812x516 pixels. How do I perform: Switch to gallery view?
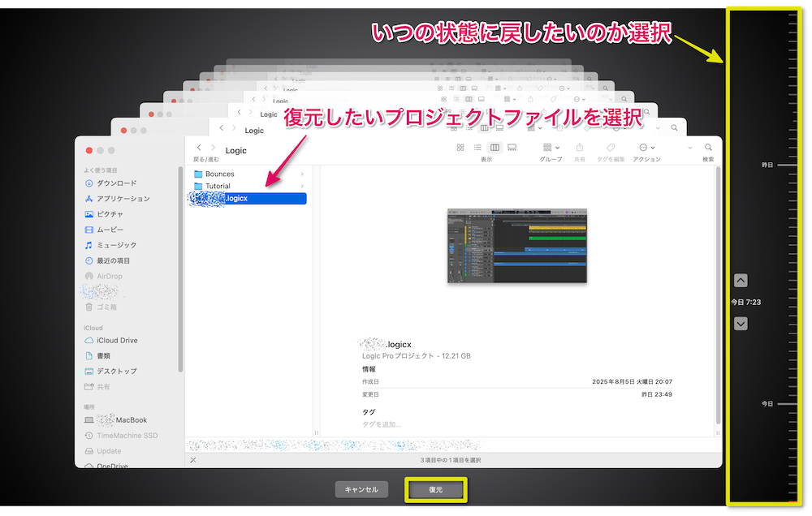pyautogui.click(x=512, y=148)
